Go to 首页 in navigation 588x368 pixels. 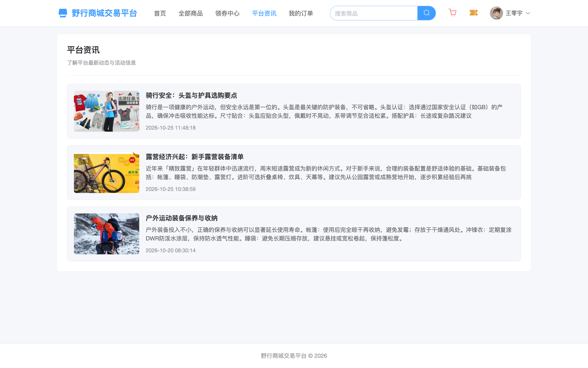pyautogui.click(x=160, y=13)
